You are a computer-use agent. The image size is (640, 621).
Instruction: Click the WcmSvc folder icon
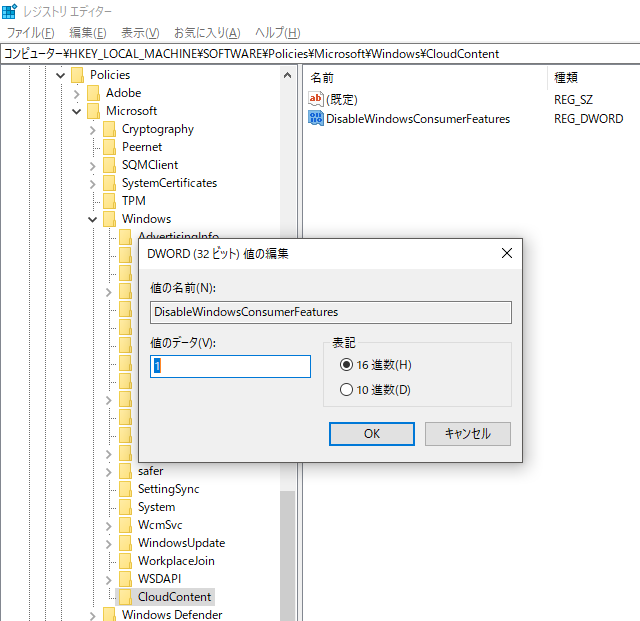click(x=125, y=525)
